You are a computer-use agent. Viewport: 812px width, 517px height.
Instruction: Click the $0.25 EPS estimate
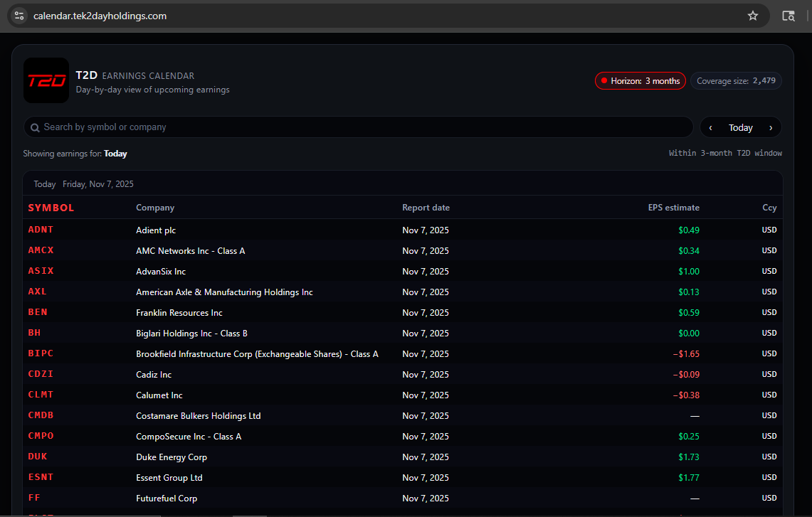click(689, 437)
